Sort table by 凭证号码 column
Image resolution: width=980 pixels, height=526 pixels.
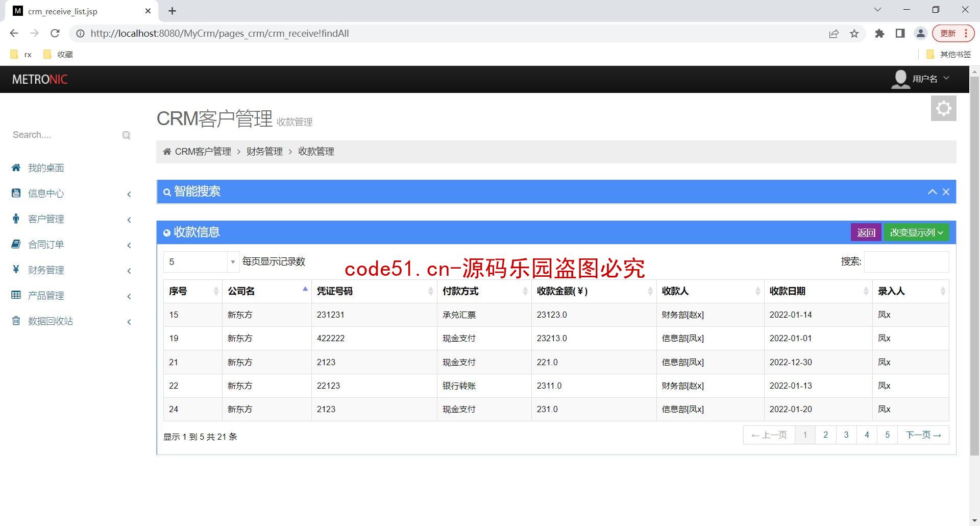[374, 291]
